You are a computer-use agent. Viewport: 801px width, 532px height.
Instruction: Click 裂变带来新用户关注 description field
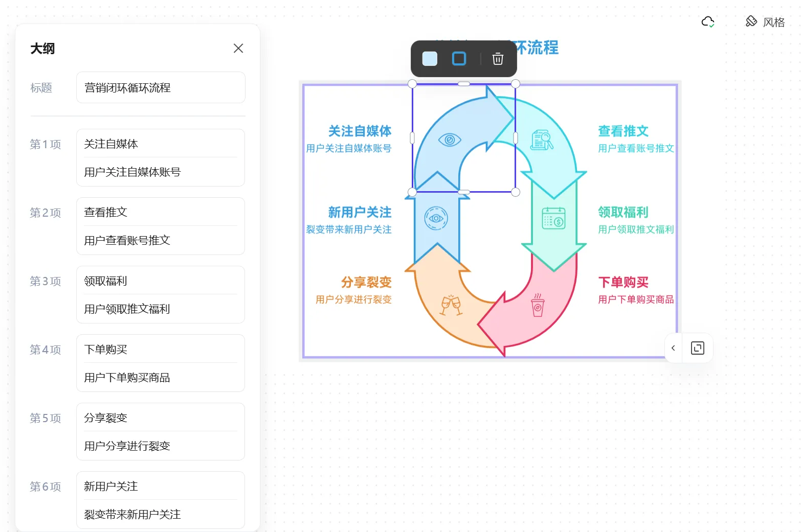[160, 514]
